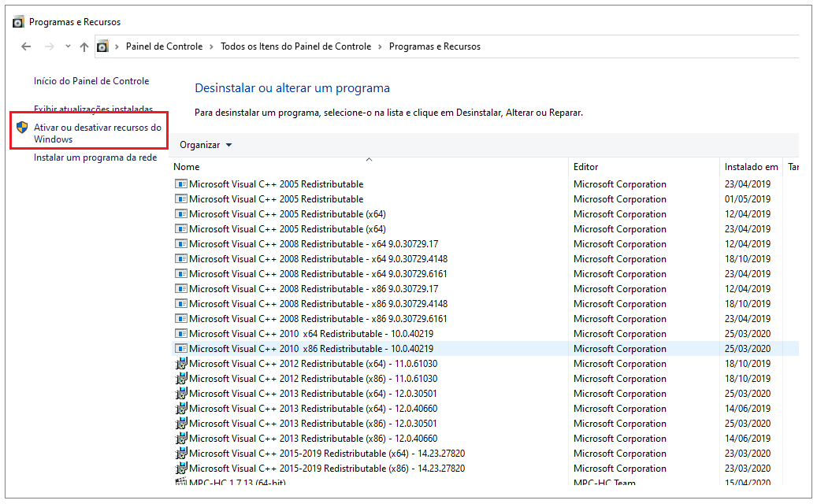
Task: Click date 23/03/2020 for Visual C++ 2015-2019 (x86)
Action: tap(747, 469)
